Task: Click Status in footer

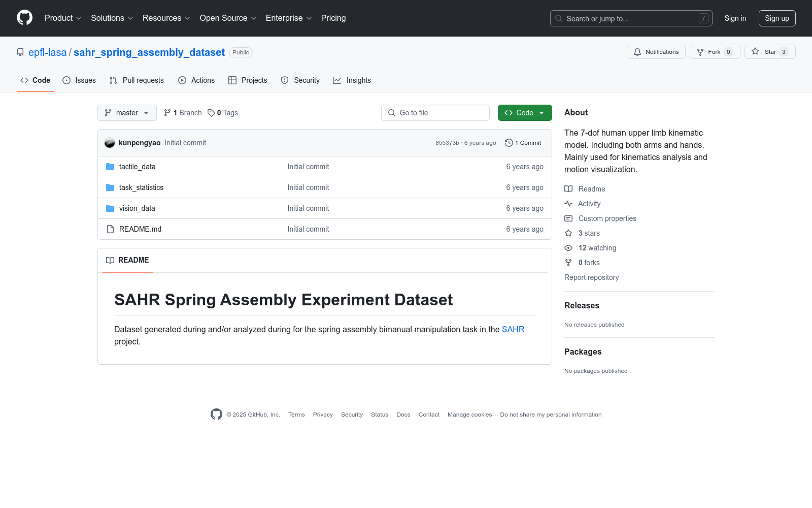Action: (380, 415)
